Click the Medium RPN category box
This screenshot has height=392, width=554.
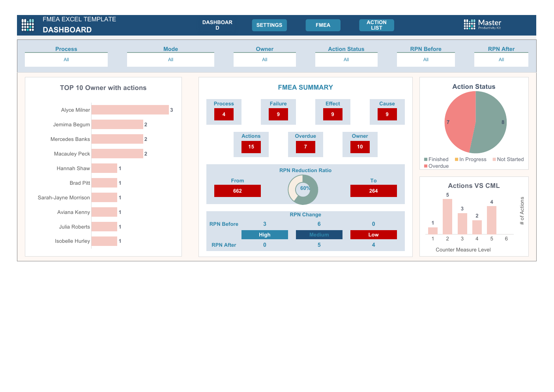[319, 234]
